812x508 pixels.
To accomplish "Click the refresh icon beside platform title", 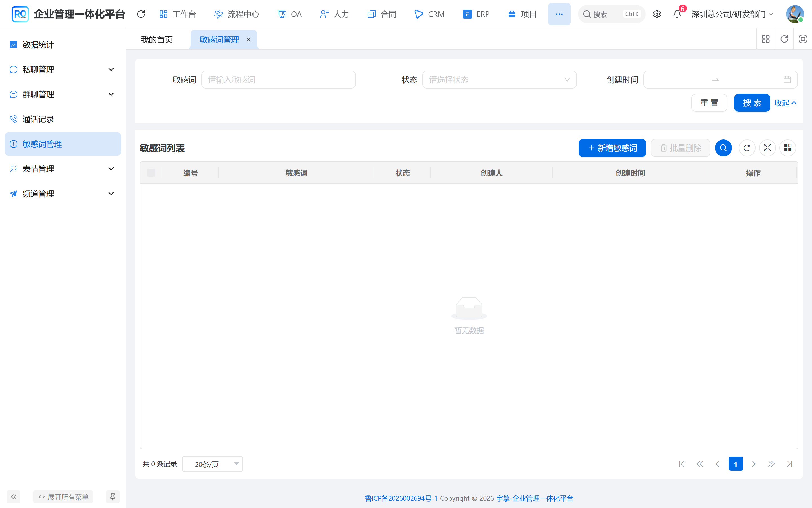I will tap(141, 14).
